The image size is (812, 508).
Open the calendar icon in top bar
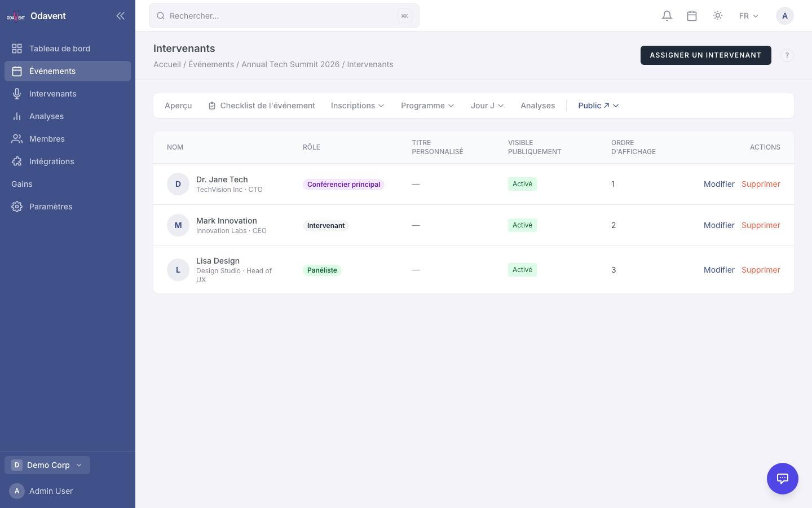click(692, 16)
